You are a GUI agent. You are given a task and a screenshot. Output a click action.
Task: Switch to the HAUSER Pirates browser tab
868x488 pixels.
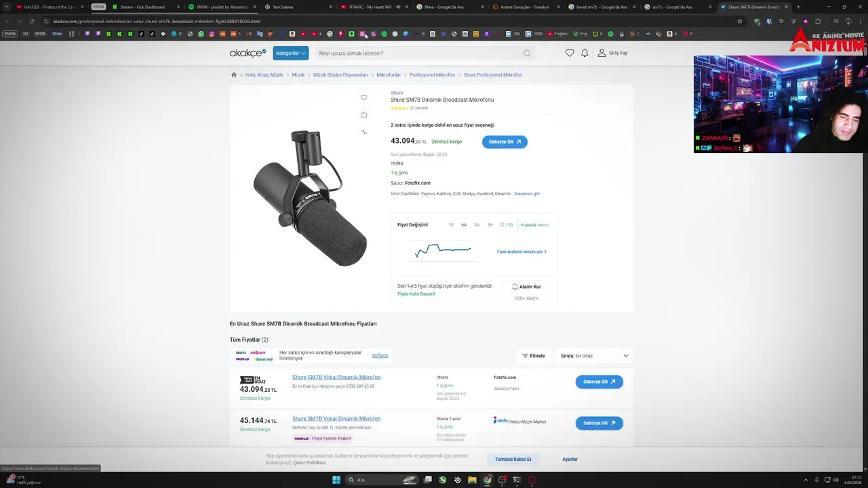[50, 7]
